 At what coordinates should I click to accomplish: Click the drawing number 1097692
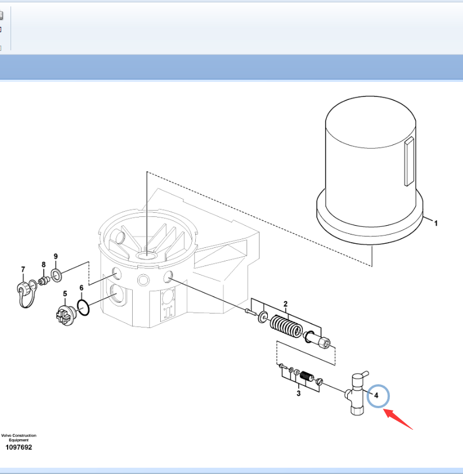pyautogui.click(x=19, y=447)
